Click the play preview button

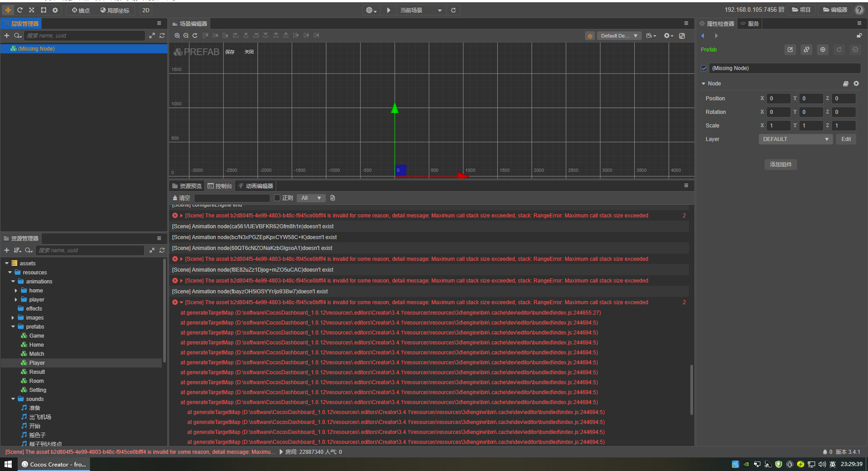pyautogui.click(x=388, y=10)
